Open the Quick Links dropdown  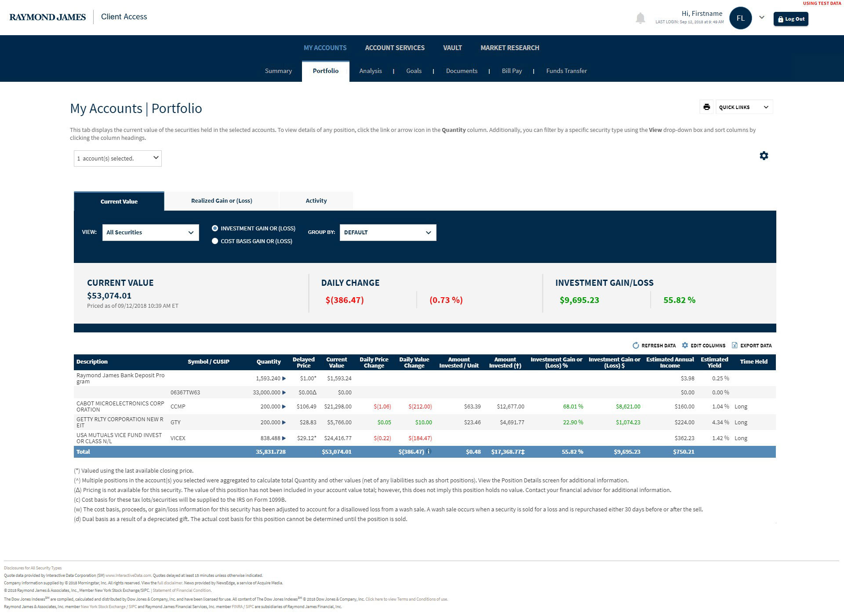[744, 107]
